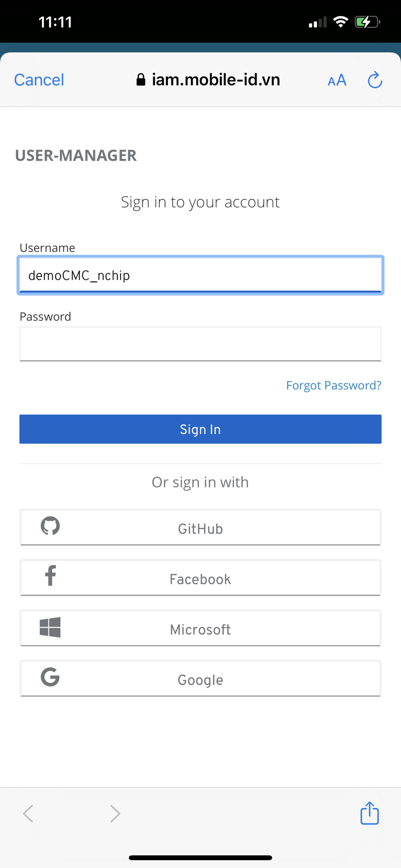
Task: Tap the Microsoft Windows logo icon
Action: 50,627
